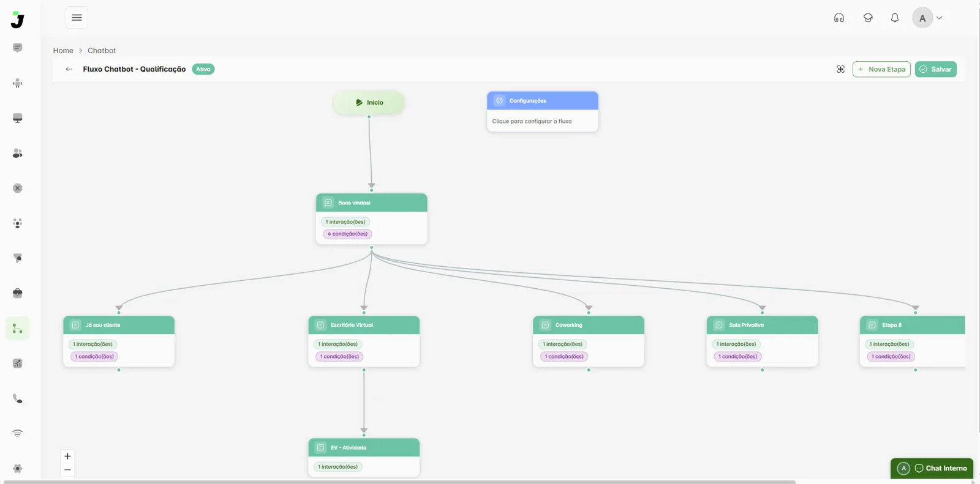
Task: Click the fit-to-view focus icon
Action: click(x=840, y=69)
